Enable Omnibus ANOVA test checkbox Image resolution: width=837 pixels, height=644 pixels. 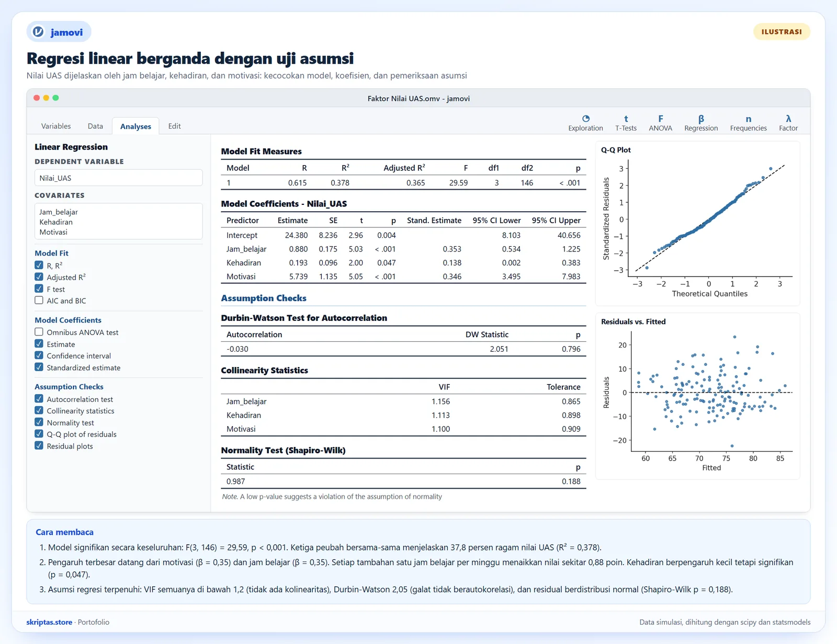click(39, 332)
